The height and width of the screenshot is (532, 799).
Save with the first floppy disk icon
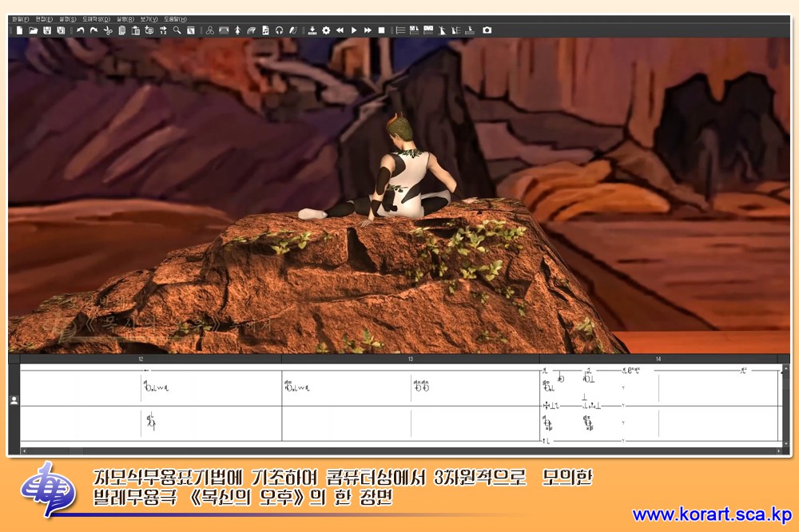47,30
